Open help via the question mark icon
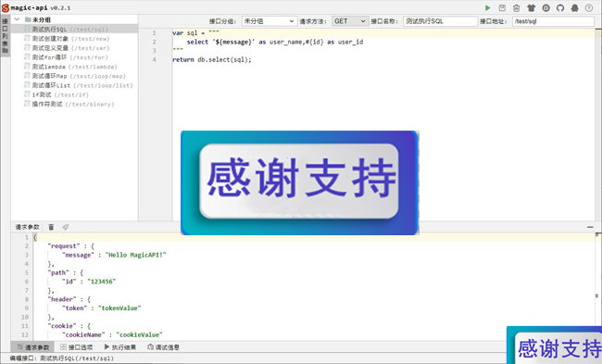Viewport: 602px width, 364px height. coord(589,7)
